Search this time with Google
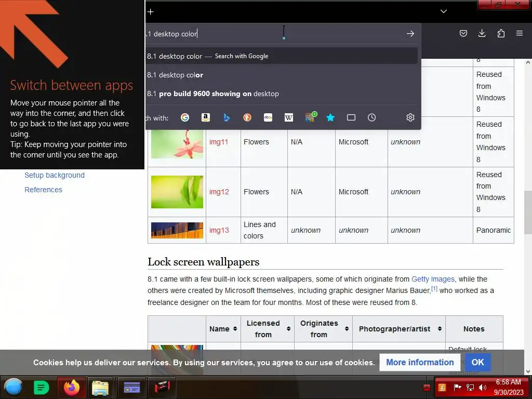Screen dimensions: 532x399 click(185, 118)
